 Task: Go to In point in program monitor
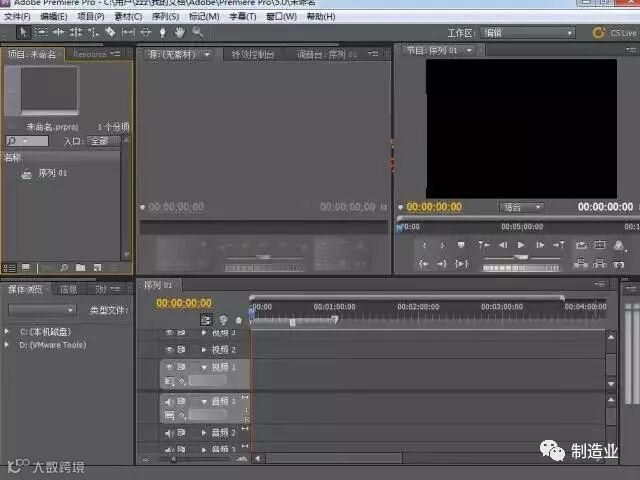coord(423,264)
